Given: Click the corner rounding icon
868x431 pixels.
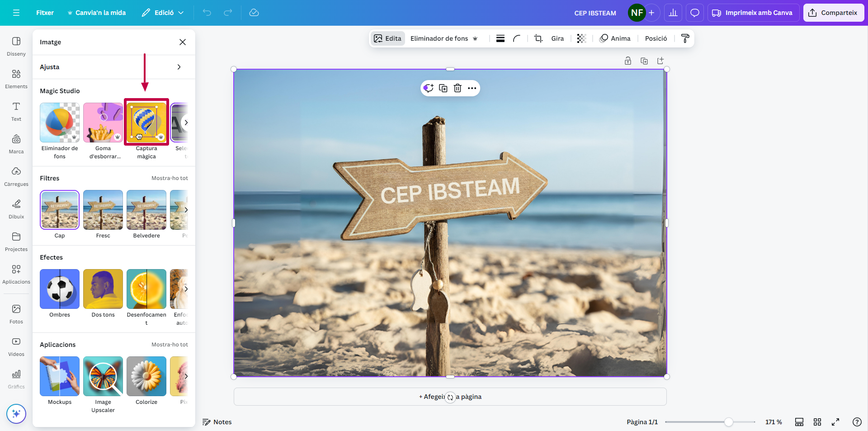Looking at the screenshot, I should pyautogui.click(x=517, y=38).
